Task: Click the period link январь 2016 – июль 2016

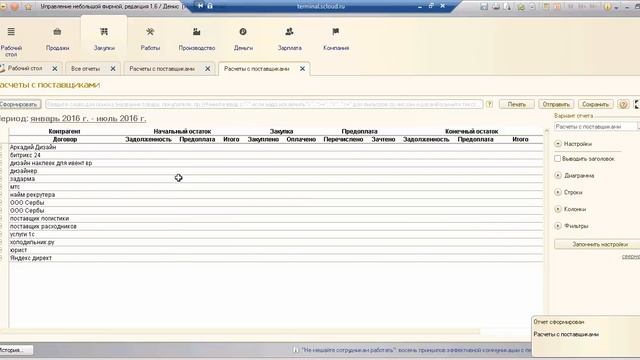Action: tap(88, 118)
